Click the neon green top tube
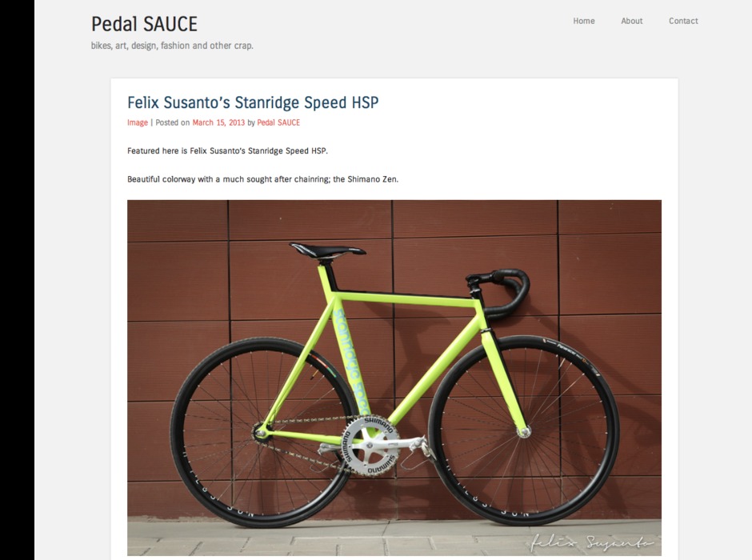Viewport: 752px width, 560px height. [x=406, y=298]
